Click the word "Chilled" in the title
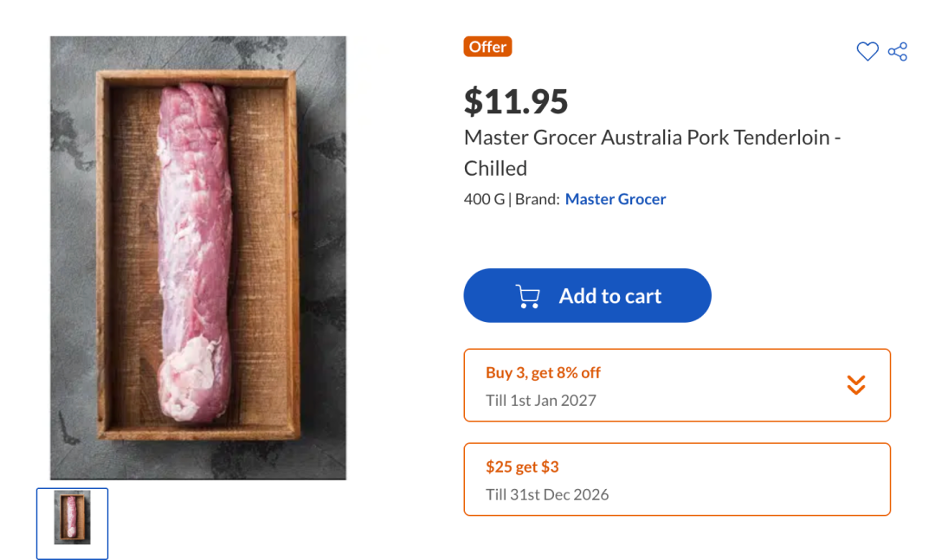 pos(495,168)
